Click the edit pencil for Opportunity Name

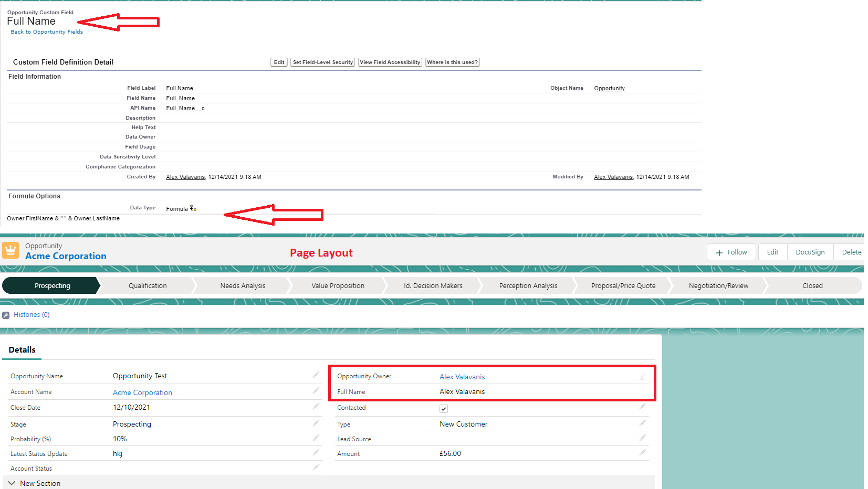click(x=316, y=375)
